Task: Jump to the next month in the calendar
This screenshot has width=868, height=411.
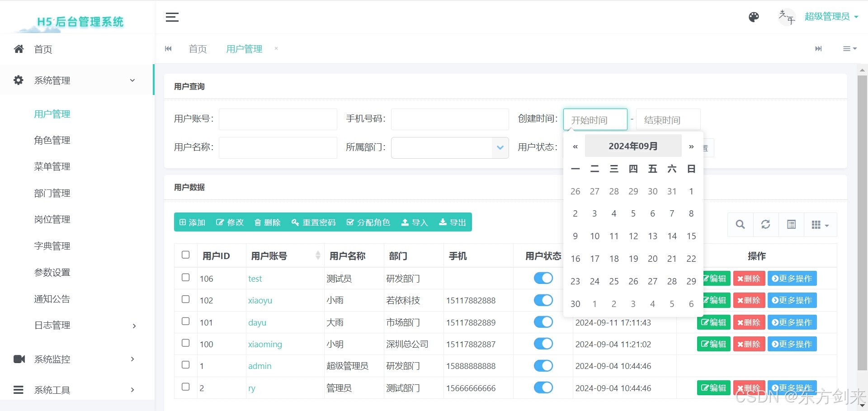Action: click(691, 146)
